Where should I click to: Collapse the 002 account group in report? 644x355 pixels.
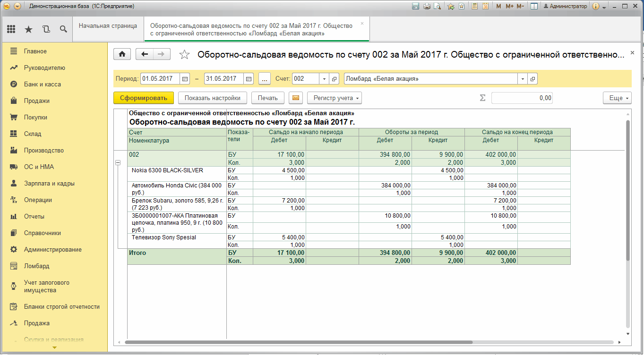coord(118,162)
